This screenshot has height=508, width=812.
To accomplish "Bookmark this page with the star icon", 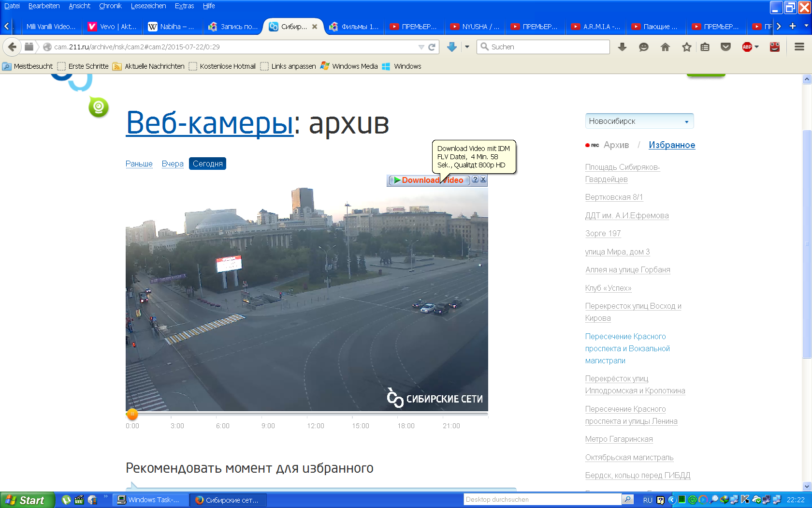I will (686, 47).
